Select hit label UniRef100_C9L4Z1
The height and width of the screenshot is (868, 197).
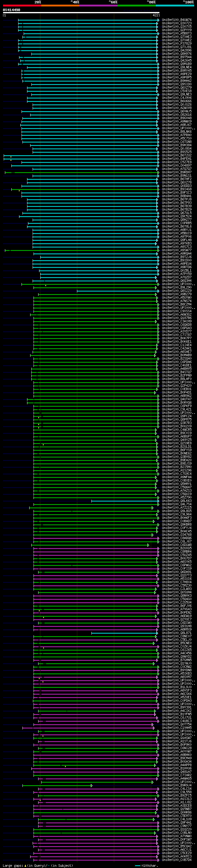(x=177, y=410)
